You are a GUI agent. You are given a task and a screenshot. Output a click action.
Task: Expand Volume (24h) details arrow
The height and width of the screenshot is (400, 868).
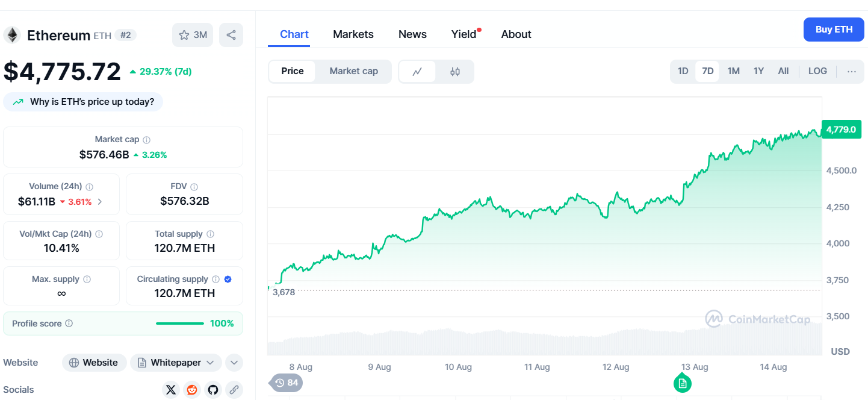coord(100,202)
